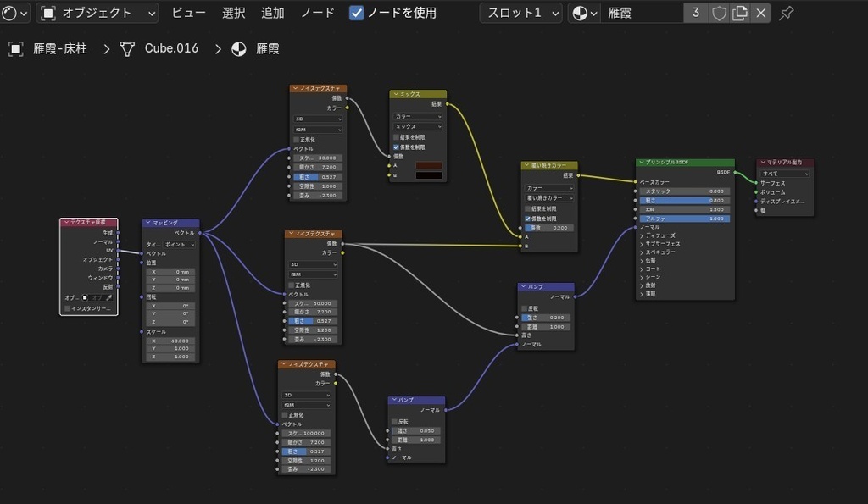
Task: Click the object field icon in Texture Coordinate
Action: 85,297
